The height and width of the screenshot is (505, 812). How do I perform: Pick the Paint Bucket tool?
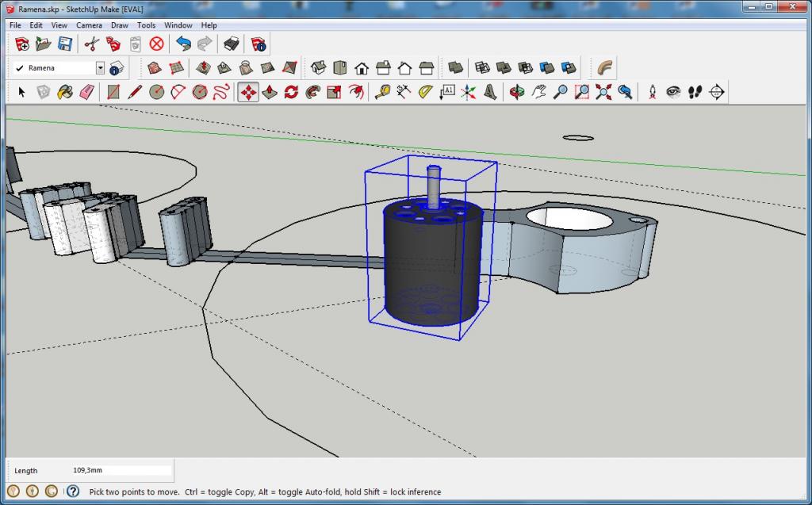click(65, 92)
